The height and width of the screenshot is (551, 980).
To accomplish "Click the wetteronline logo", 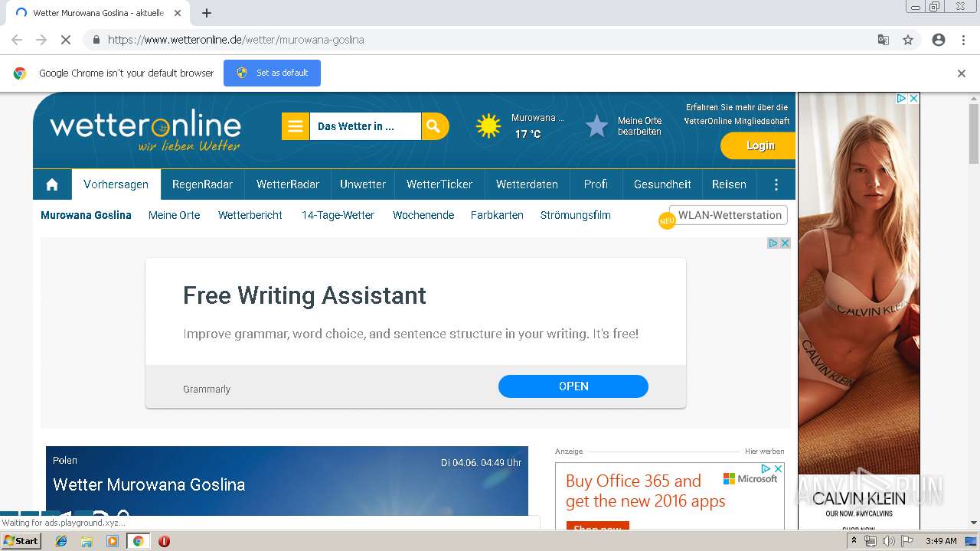I will coord(145,132).
